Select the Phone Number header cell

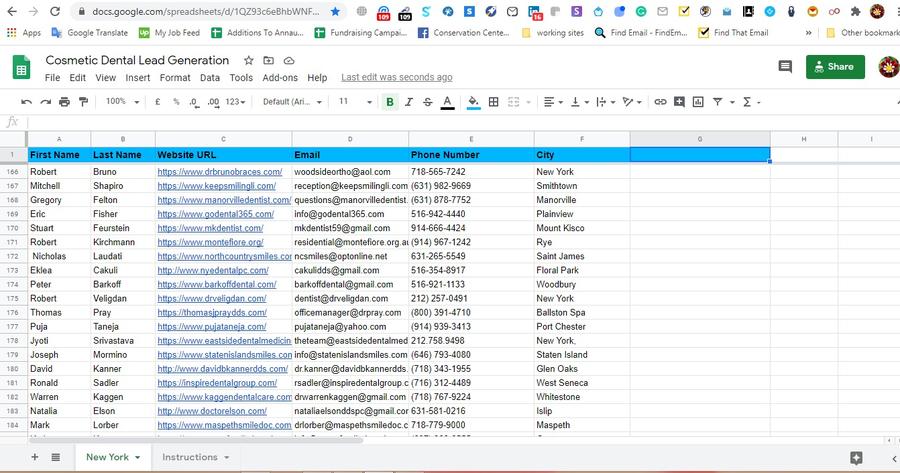tap(471, 155)
